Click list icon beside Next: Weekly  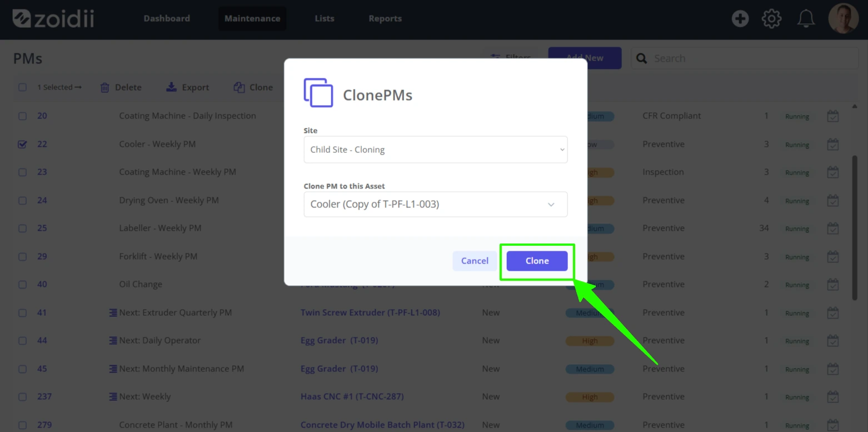(113, 396)
